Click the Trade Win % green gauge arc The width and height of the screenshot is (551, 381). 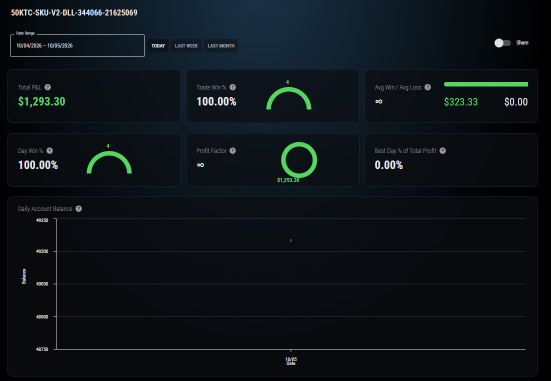289,98
